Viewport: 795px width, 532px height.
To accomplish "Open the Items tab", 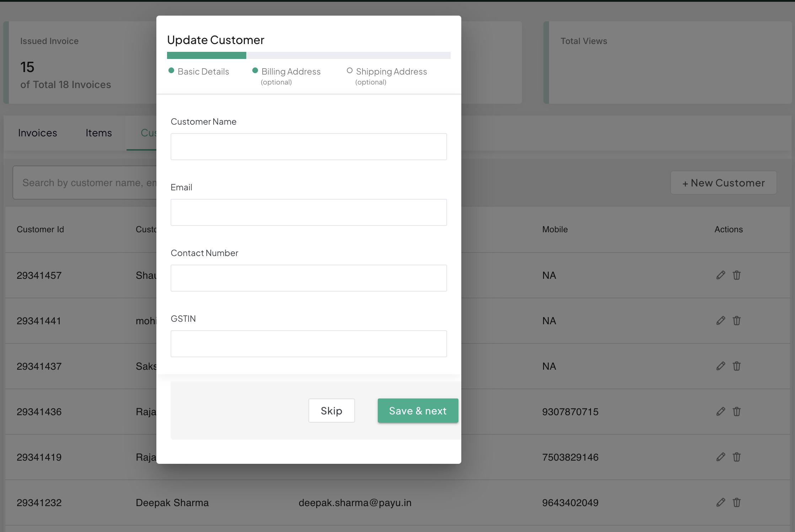I will [98, 133].
